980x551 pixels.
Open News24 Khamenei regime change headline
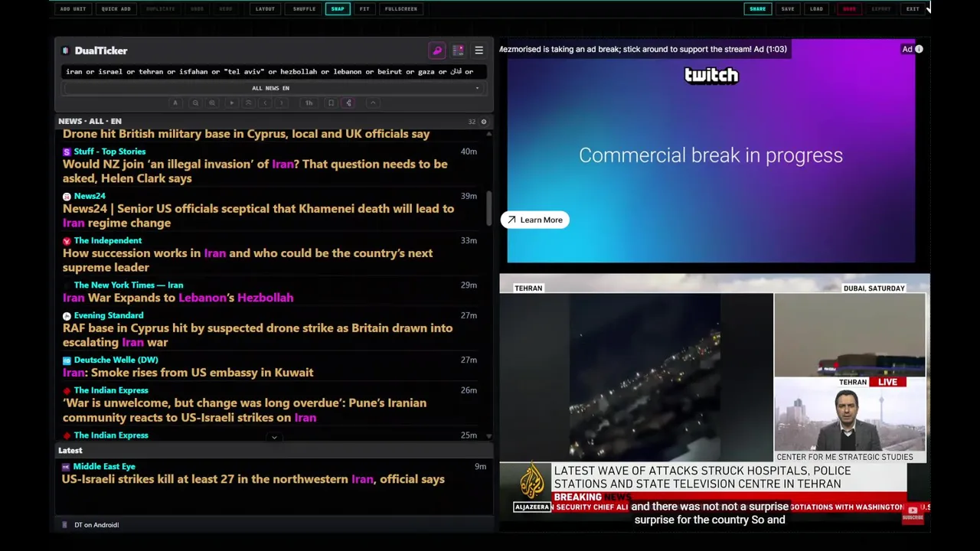click(258, 216)
